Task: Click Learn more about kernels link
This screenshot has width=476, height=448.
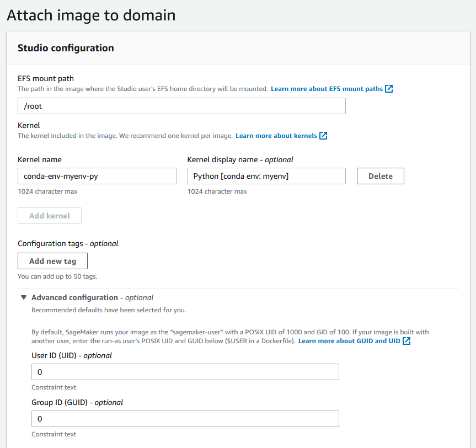Action: tap(276, 136)
